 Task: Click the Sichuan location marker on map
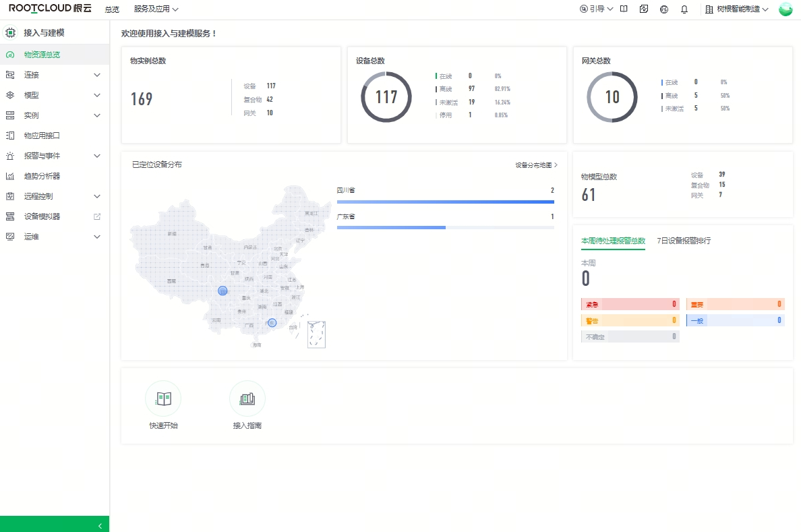click(x=223, y=291)
